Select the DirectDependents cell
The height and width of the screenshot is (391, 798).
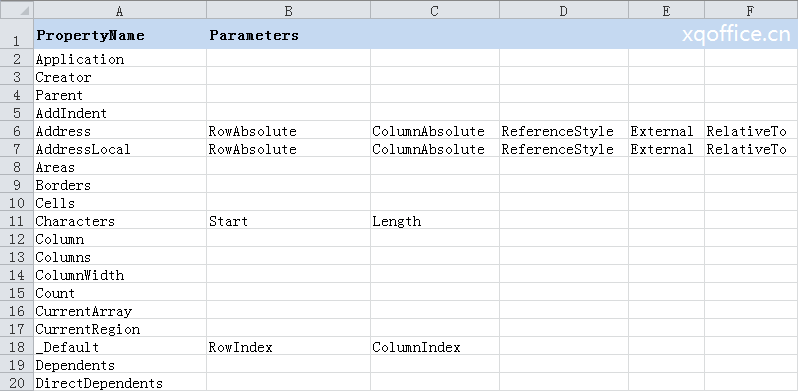point(120,382)
